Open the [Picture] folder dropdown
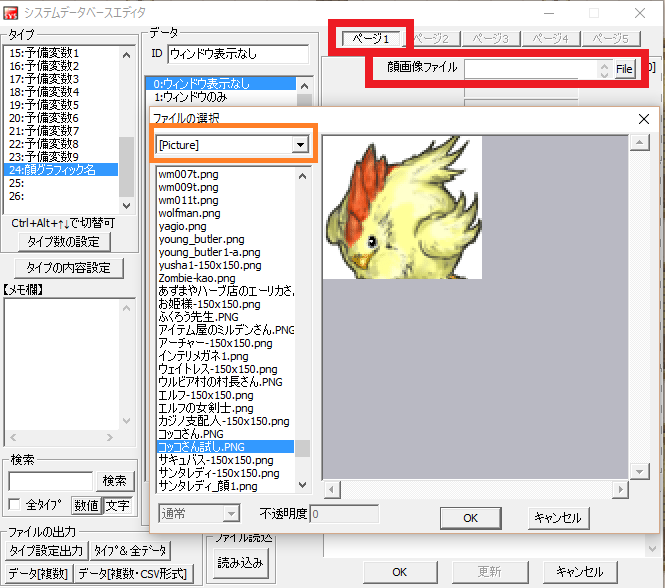 [x=300, y=145]
